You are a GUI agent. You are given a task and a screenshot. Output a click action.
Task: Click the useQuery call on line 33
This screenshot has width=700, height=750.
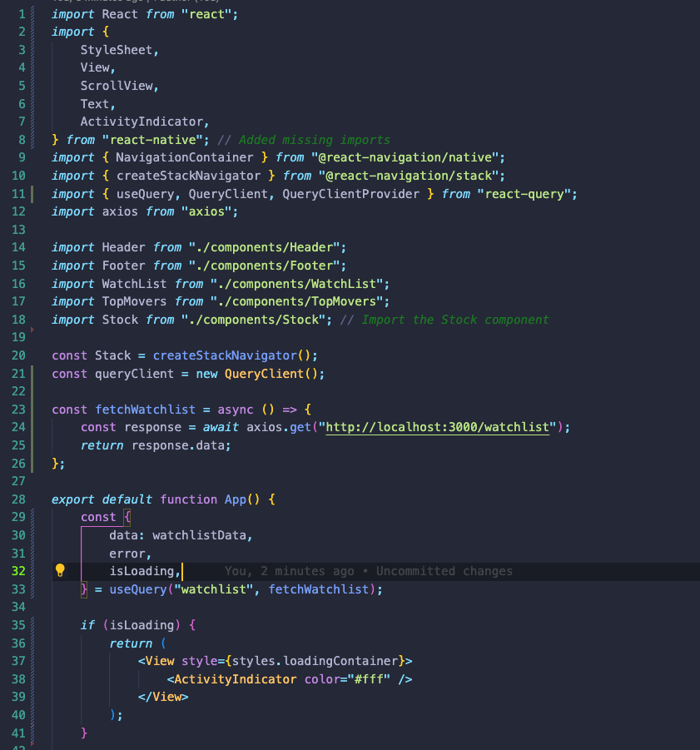click(x=138, y=589)
